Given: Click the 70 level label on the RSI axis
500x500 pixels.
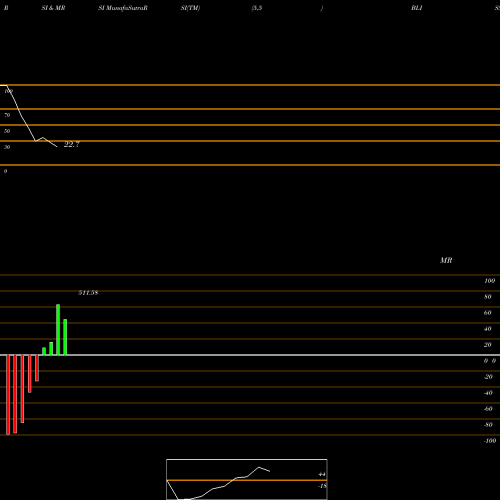Looking at the screenshot, I should coord(7,115).
